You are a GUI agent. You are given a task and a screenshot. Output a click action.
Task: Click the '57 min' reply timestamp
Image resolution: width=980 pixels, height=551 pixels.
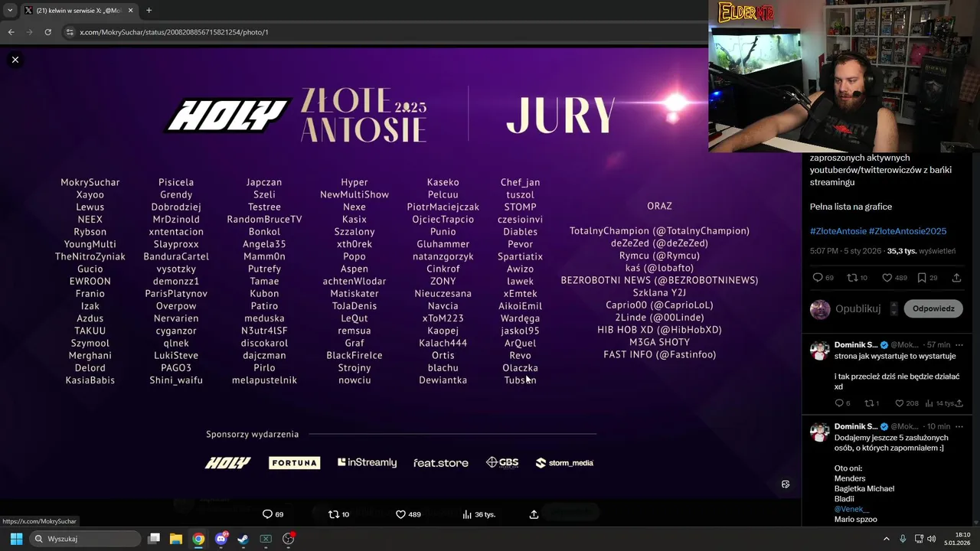click(x=938, y=345)
